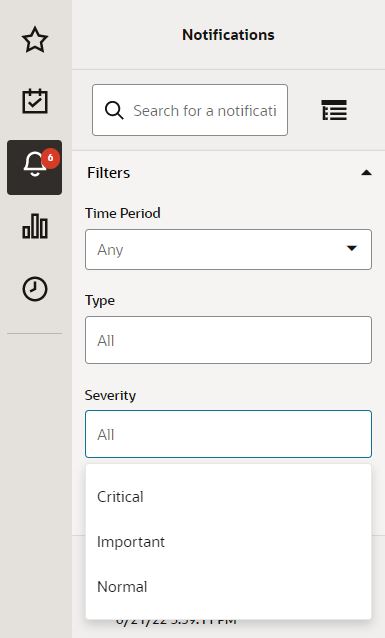The image size is (385, 638).
Task: Click the Severity filter box
Action: [228, 434]
